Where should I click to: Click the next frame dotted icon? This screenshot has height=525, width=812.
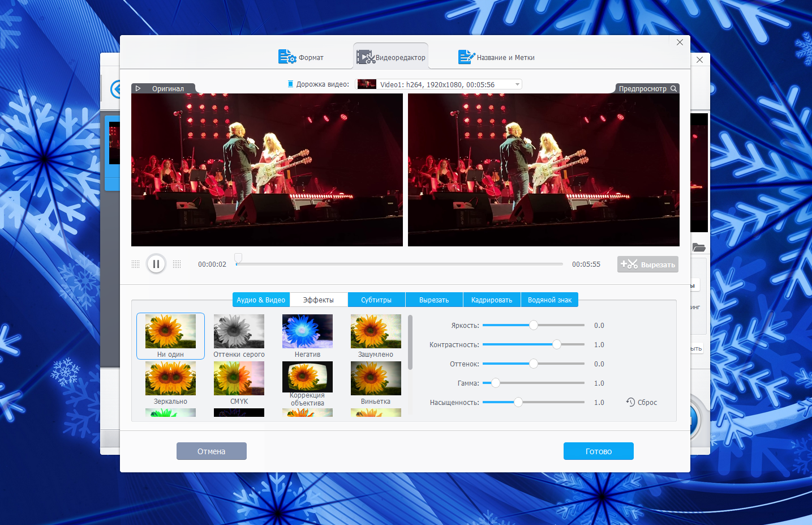[177, 264]
